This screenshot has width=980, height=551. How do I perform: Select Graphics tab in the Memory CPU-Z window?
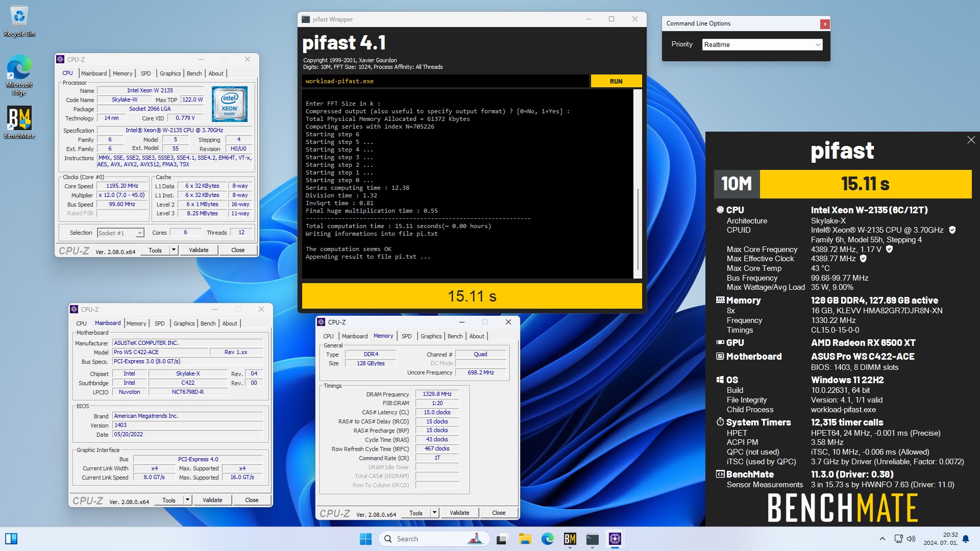point(431,336)
